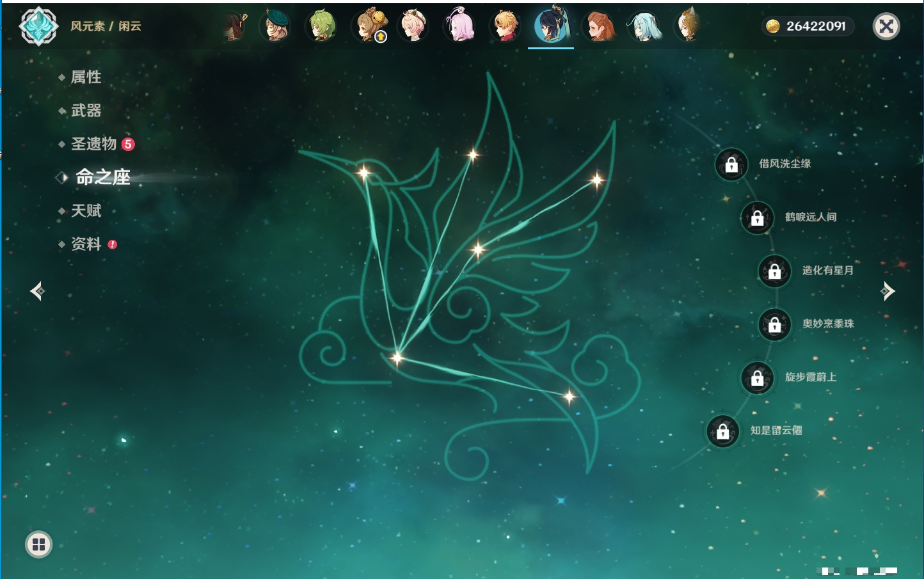
Task: Select the blond character in red outfit
Action: 506,26
